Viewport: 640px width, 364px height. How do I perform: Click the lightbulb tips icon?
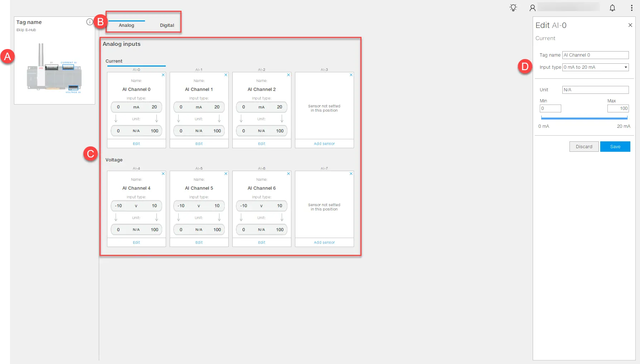[513, 8]
